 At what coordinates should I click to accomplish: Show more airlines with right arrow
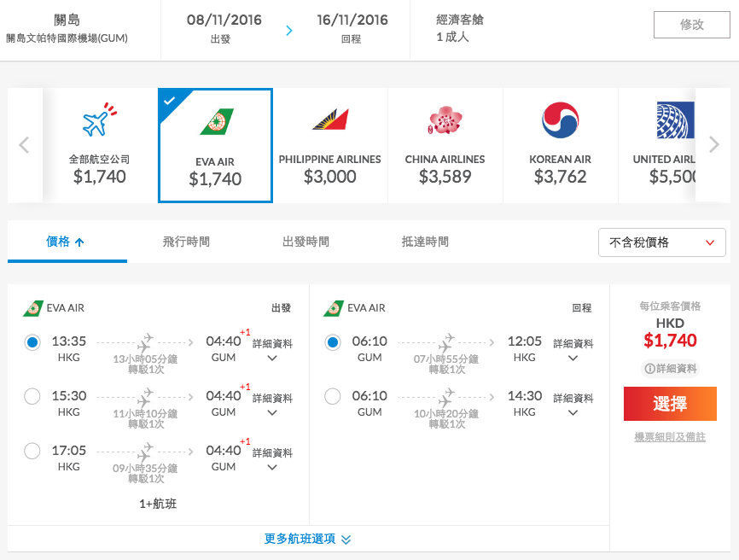pos(714,145)
